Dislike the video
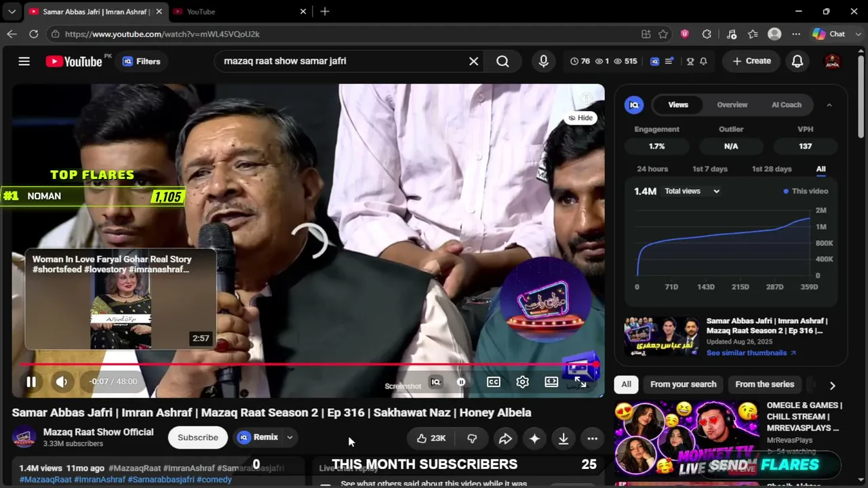 [x=472, y=439]
